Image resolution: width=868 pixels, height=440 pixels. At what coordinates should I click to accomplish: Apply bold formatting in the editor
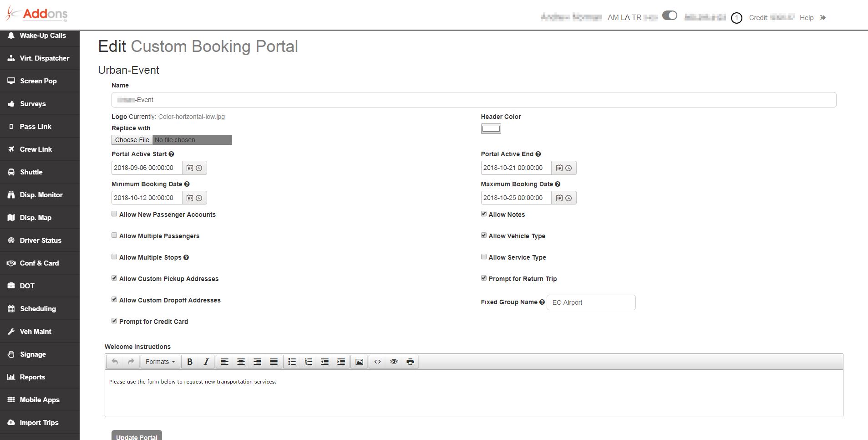click(x=190, y=361)
